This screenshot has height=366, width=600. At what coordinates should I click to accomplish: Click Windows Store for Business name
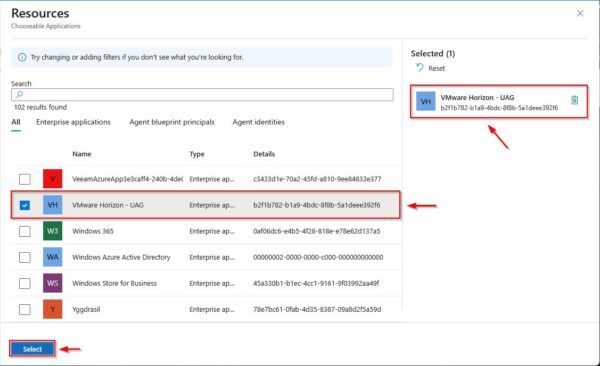pyautogui.click(x=114, y=283)
